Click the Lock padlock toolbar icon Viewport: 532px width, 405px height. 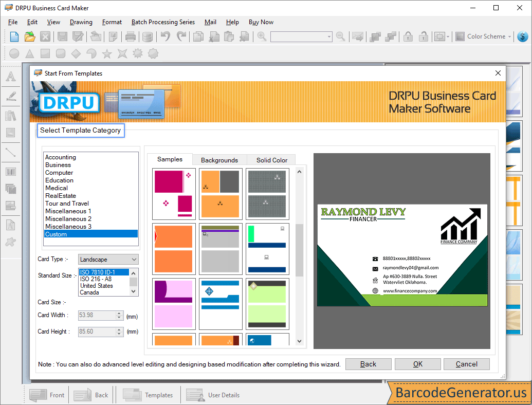coord(408,36)
